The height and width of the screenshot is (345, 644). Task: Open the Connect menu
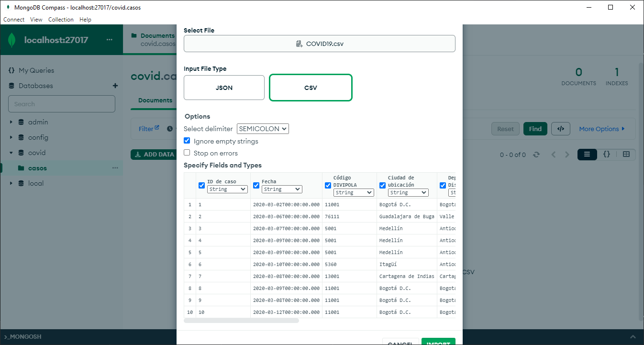click(13, 20)
